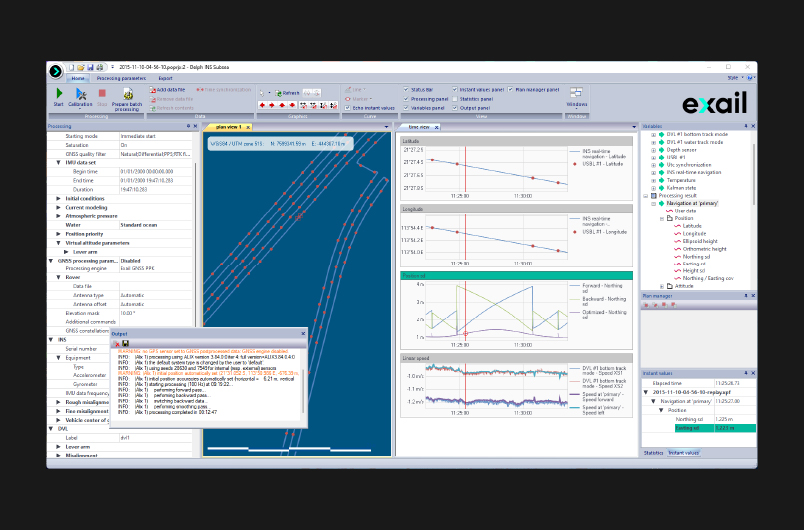Select Navigation at 'primary' node
The height and width of the screenshot is (530, 804).
[x=692, y=203]
